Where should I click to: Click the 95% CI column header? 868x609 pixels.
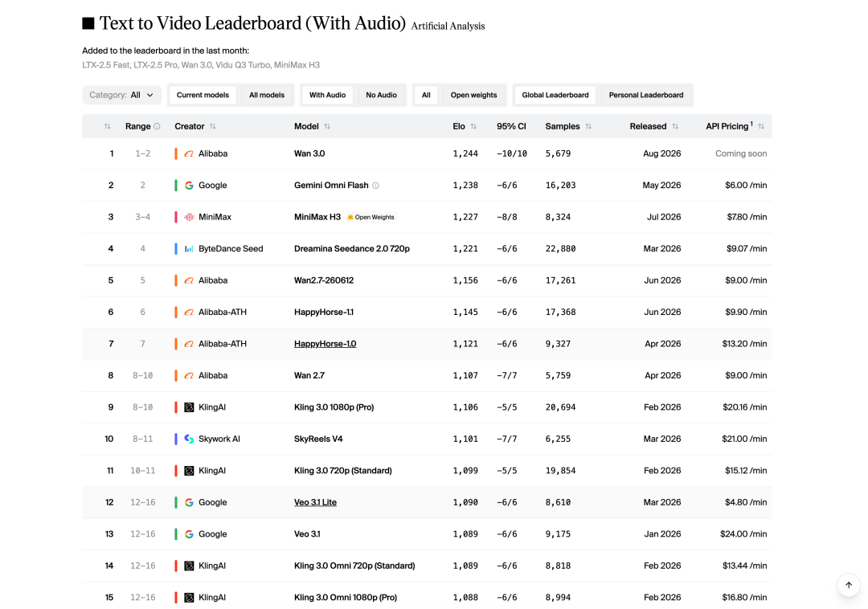[511, 127]
